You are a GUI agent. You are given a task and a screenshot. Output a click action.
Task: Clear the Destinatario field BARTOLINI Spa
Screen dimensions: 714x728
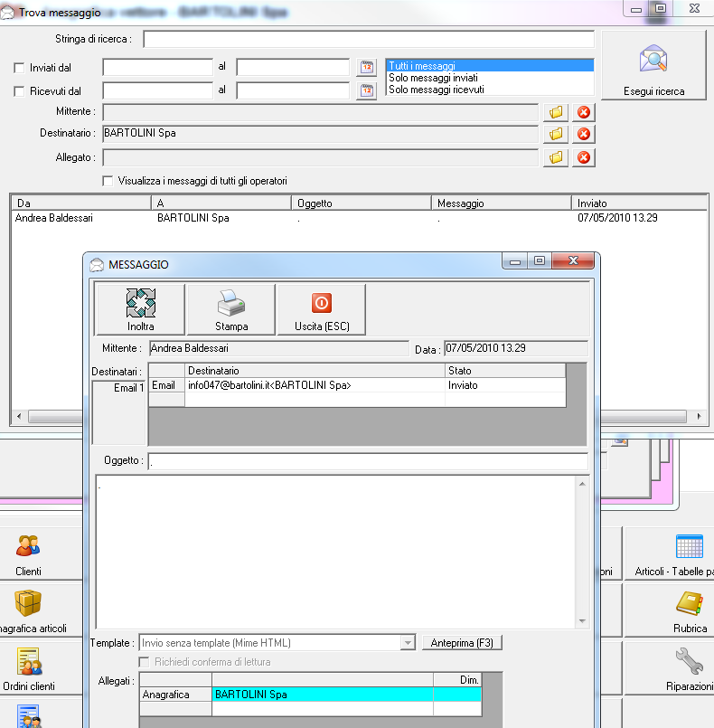(584, 134)
